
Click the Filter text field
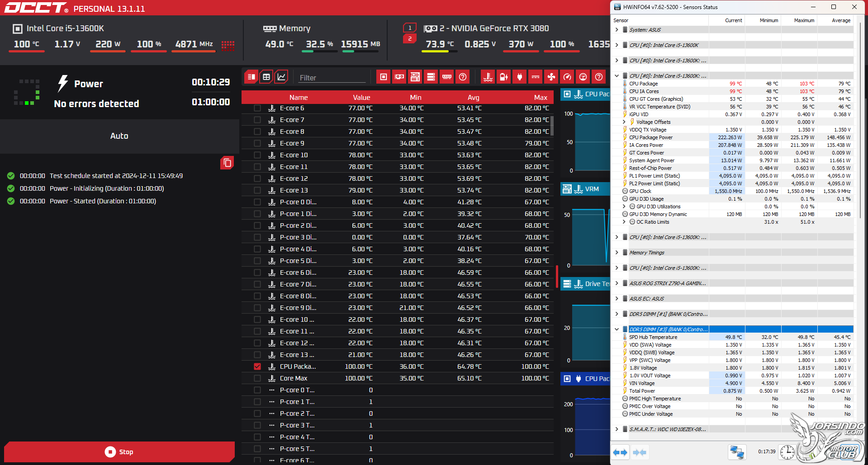click(332, 78)
